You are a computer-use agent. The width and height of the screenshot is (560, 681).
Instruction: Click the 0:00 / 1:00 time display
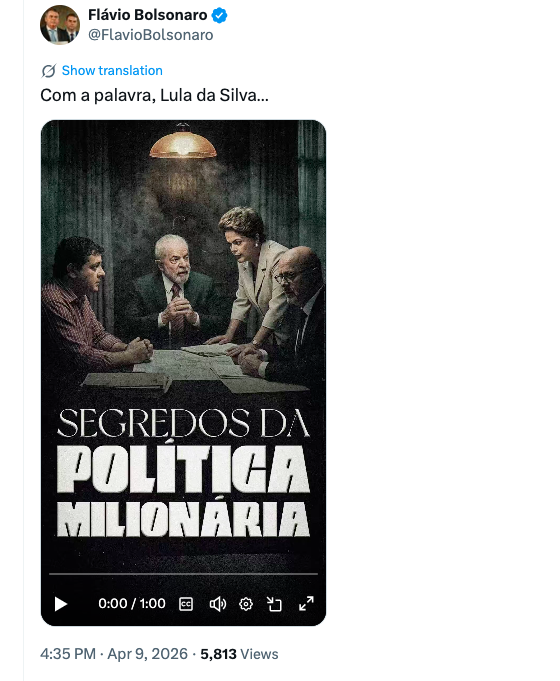(x=132, y=604)
